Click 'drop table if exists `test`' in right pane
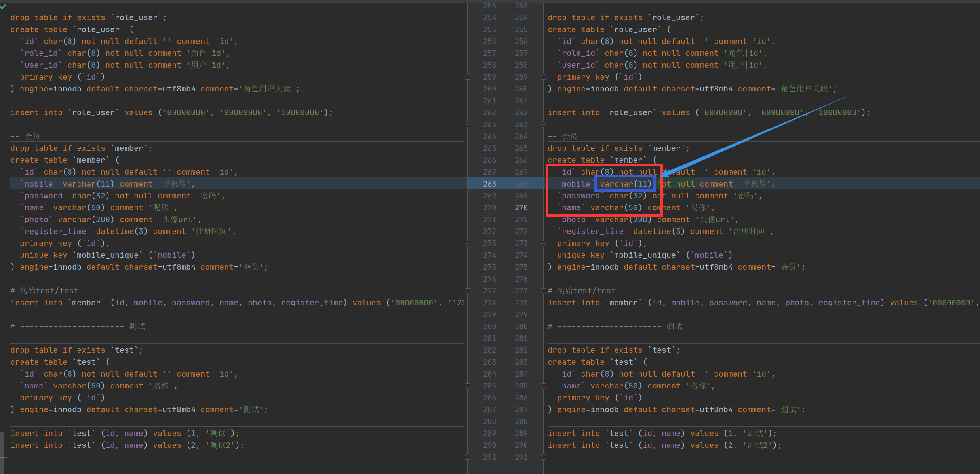 coord(614,350)
